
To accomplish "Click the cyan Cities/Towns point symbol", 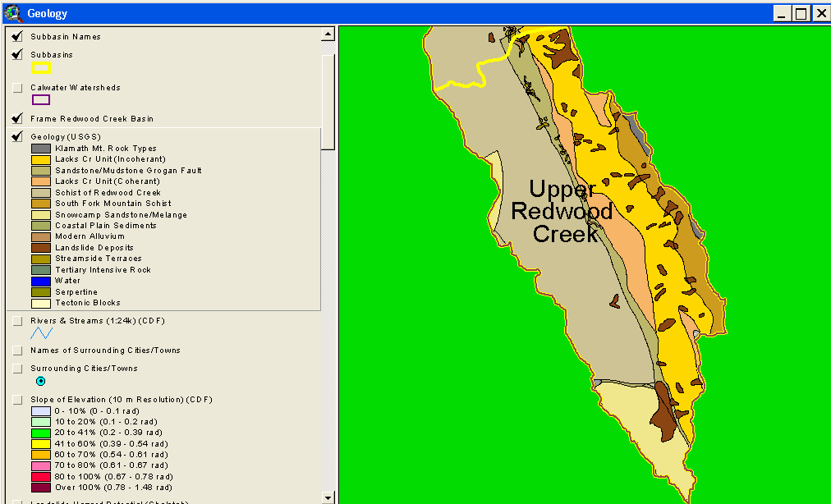I will point(41,381).
